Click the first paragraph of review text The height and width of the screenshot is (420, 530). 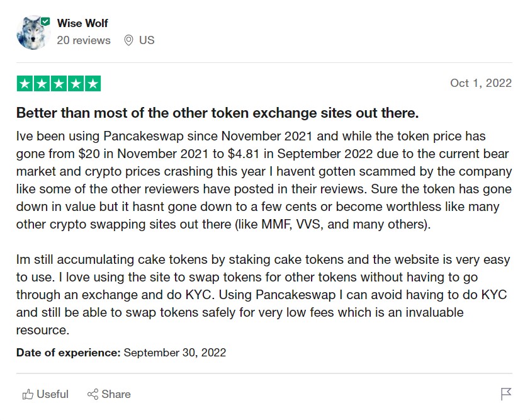pyautogui.click(x=264, y=180)
